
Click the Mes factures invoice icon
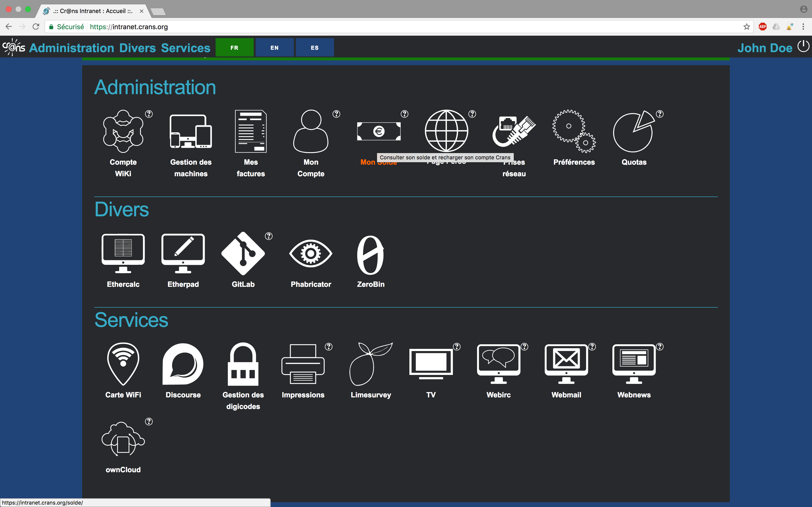251,131
